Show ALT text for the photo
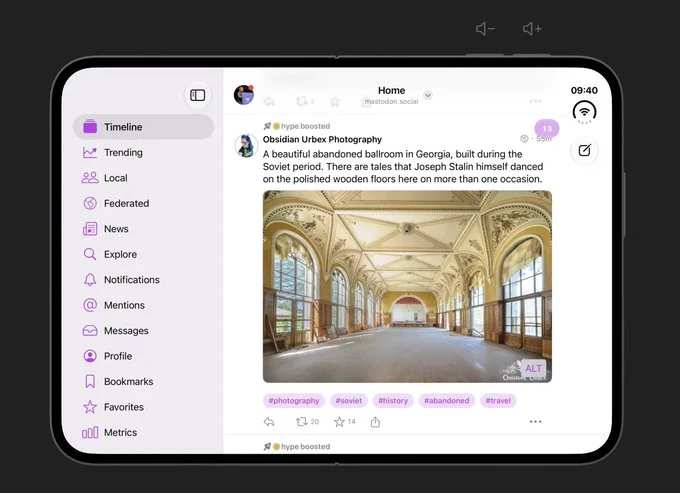The image size is (680, 493). coord(533,369)
